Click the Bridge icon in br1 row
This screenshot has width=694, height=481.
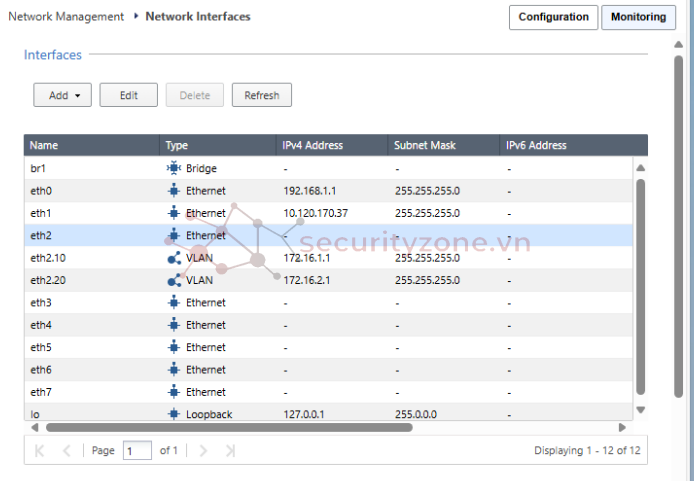click(x=173, y=168)
